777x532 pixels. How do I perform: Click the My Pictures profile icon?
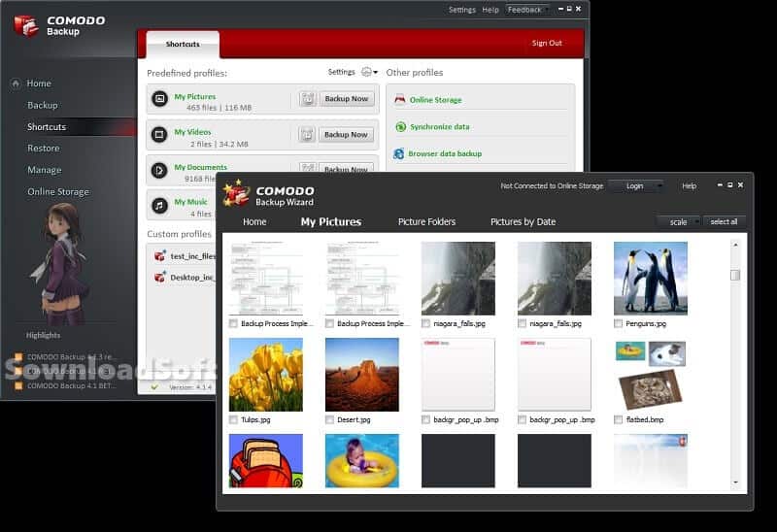point(159,99)
